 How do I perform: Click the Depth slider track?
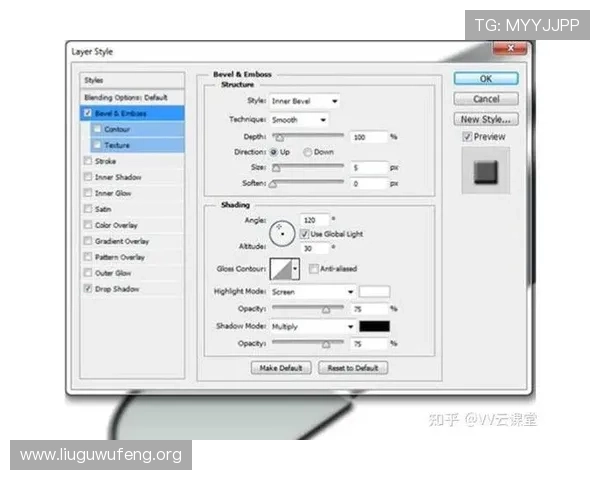[x=308, y=136]
